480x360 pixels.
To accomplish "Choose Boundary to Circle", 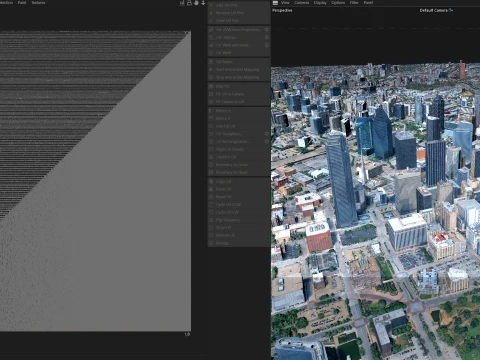I will click(x=239, y=165).
